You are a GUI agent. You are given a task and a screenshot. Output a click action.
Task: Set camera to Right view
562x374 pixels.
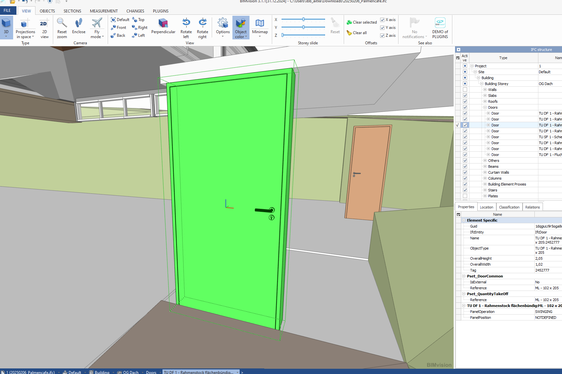pyautogui.click(x=140, y=28)
